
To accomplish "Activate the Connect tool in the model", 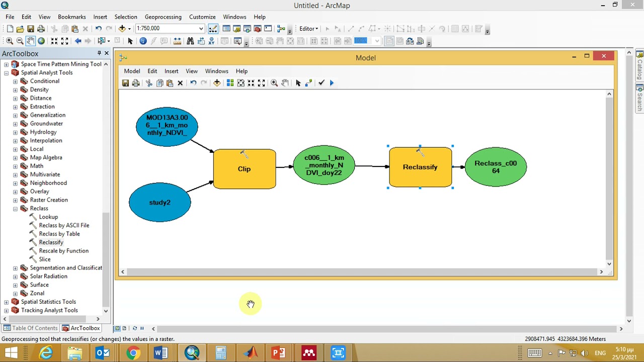I will click(x=308, y=83).
